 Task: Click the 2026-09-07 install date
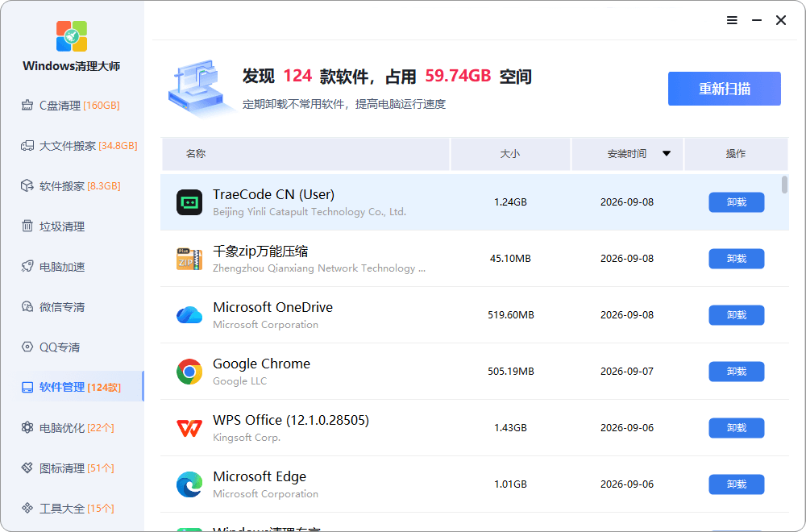pyautogui.click(x=627, y=371)
